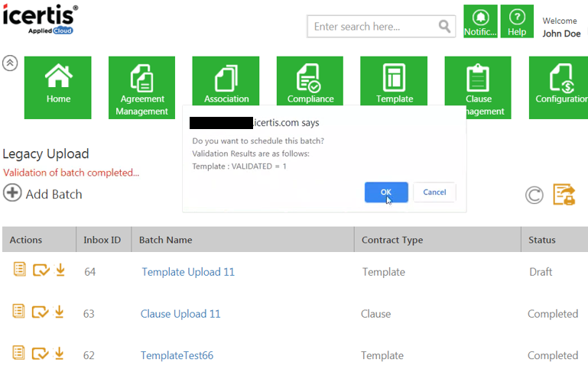Viewport: 588px width, 375px height.
Task: Click 'Template : VALIDATED = 1' dialog text
Action: tap(239, 166)
